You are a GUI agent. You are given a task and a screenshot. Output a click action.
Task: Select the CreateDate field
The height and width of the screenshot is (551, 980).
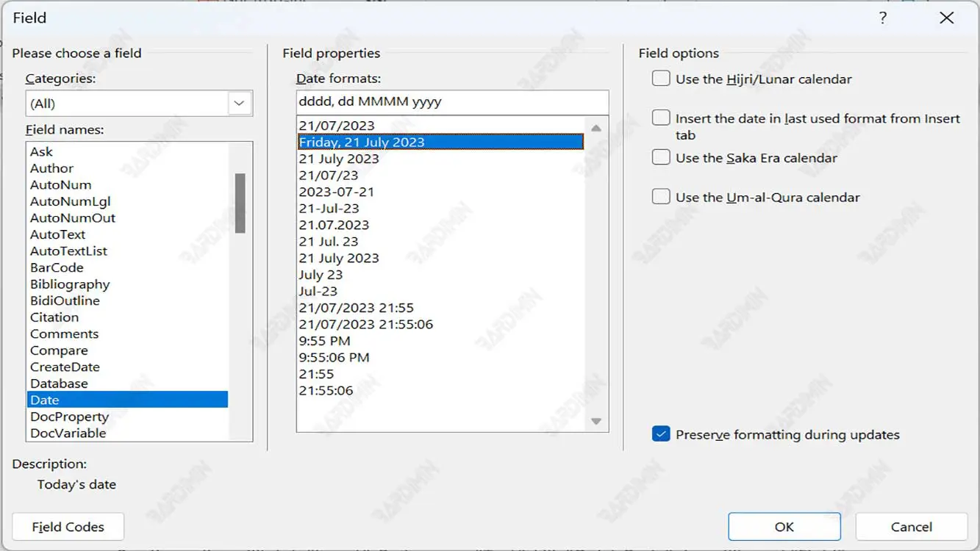click(65, 367)
